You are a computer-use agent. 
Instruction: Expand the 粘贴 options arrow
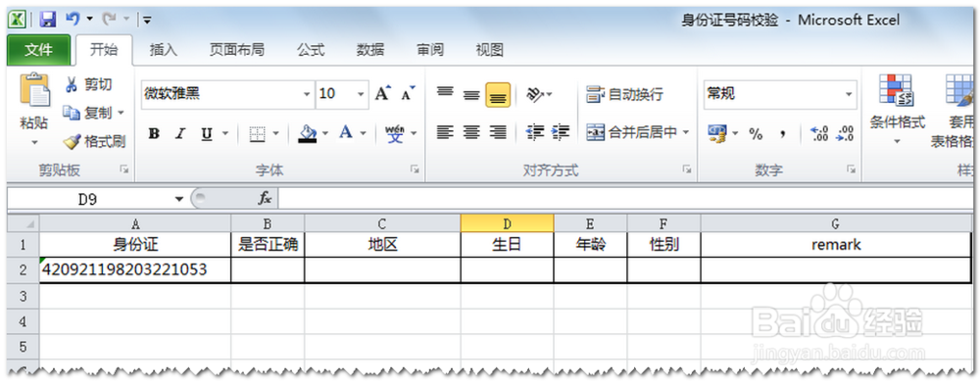point(34,142)
